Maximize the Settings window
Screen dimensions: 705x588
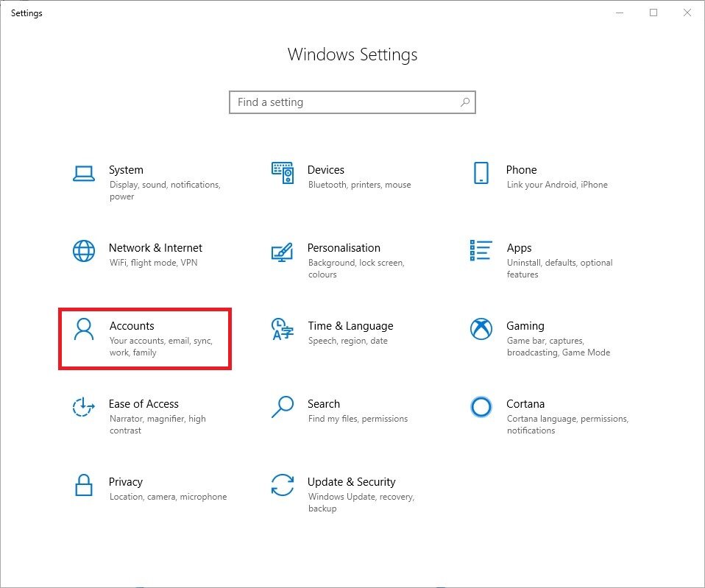point(653,13)
